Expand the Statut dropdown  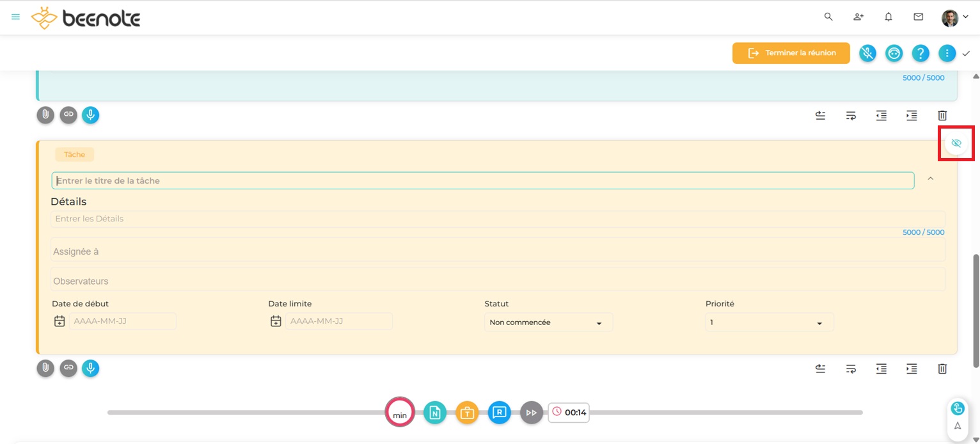[x=548, y=322]
